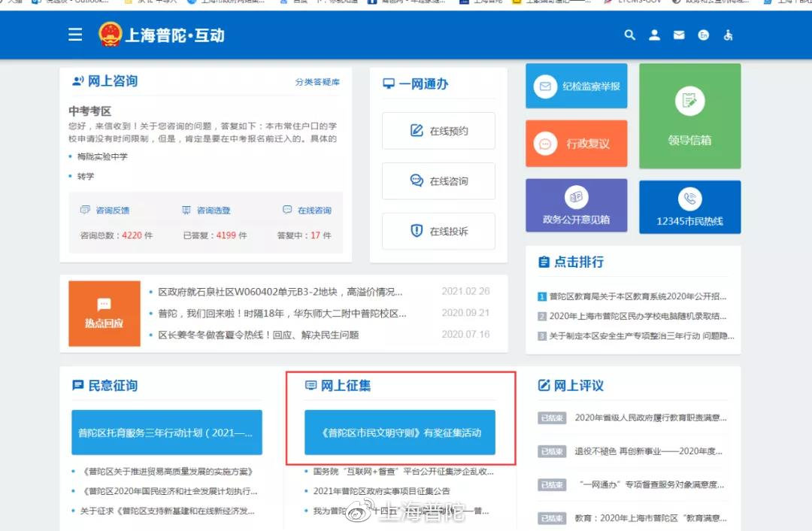Viewport: 812px width, 531px height.
Task: Open 行政复议 orange tile
Action: [576, 143]
